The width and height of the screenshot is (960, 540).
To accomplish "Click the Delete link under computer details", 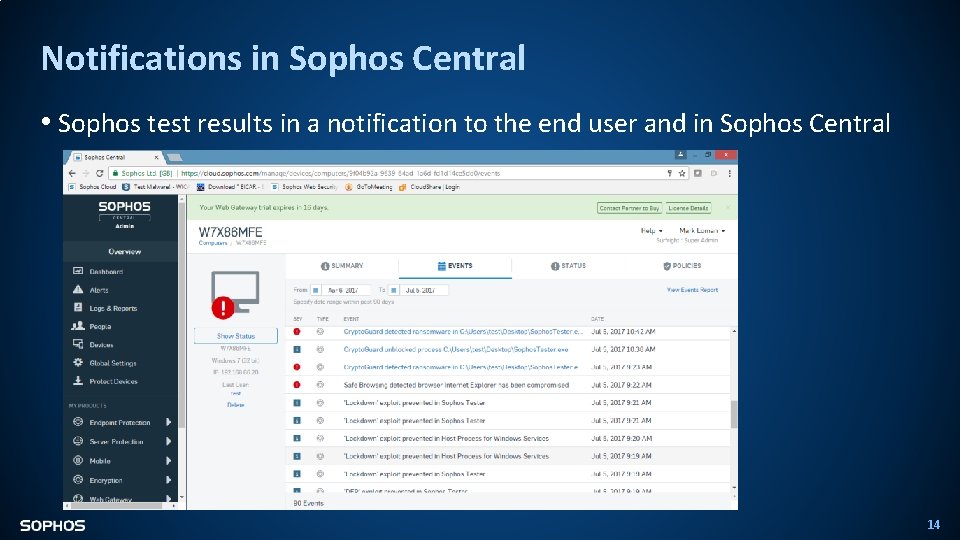I will click(x=236, y=405).
